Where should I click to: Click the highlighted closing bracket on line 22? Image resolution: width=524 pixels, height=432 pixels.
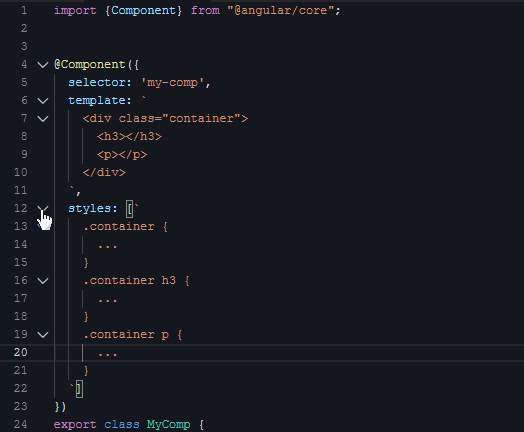79,389
